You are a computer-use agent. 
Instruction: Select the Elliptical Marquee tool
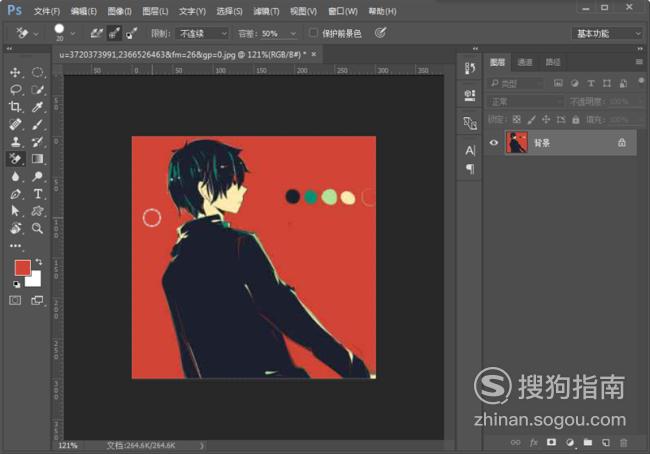pos(37,73)
